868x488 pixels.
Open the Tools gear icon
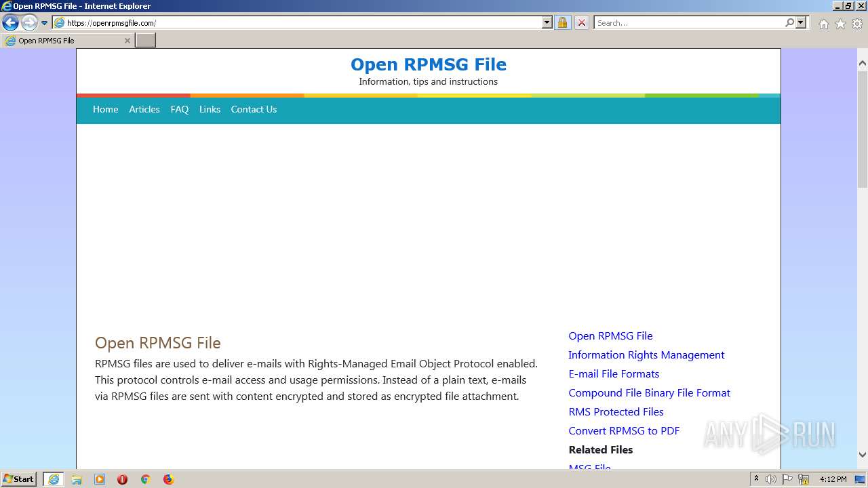[x=857, y=24]
